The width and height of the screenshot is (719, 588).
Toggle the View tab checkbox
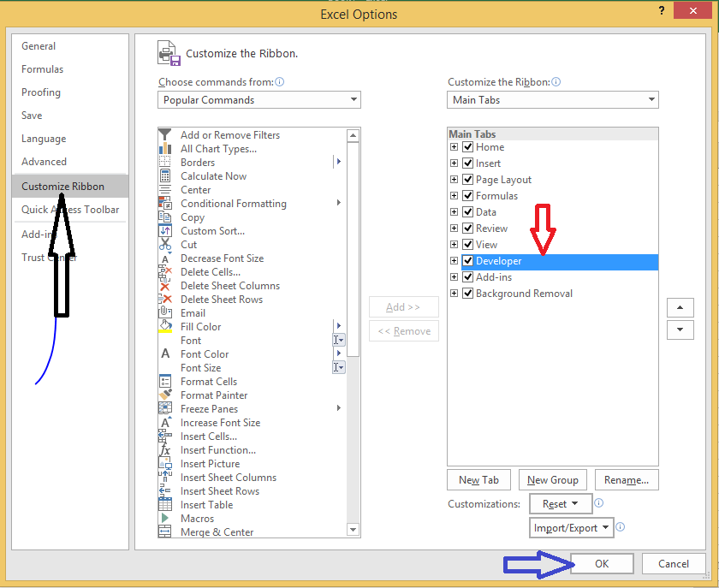[467, 245]
